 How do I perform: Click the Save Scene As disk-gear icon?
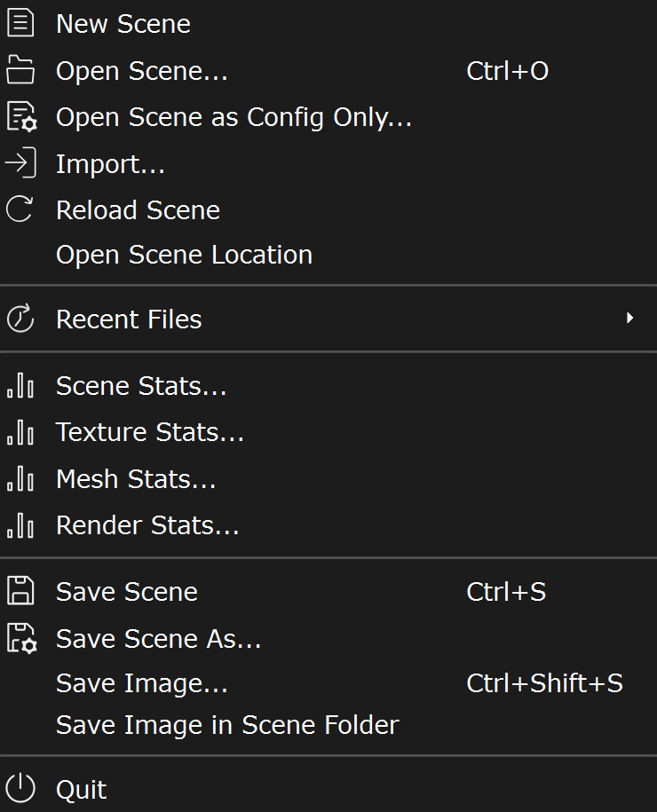pyautogui.click(x=22, y=638)
